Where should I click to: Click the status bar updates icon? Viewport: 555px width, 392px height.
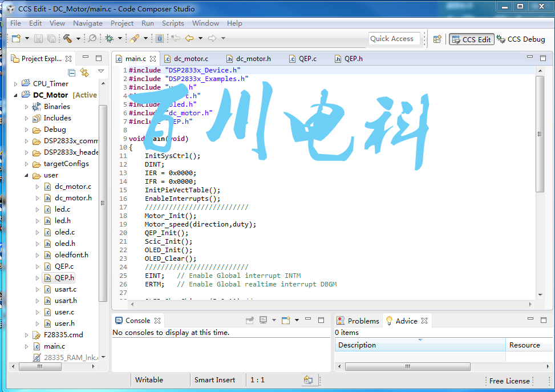(308, 381)
